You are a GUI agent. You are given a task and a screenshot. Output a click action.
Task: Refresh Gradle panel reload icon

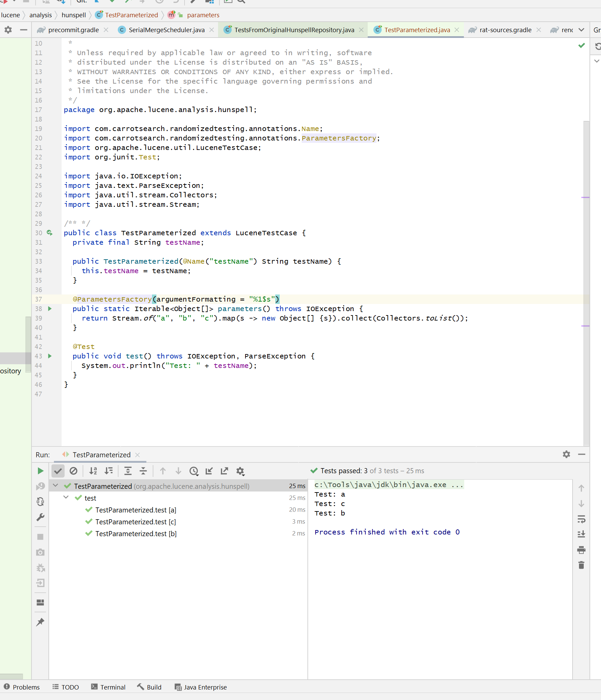(x=598, y=46)
